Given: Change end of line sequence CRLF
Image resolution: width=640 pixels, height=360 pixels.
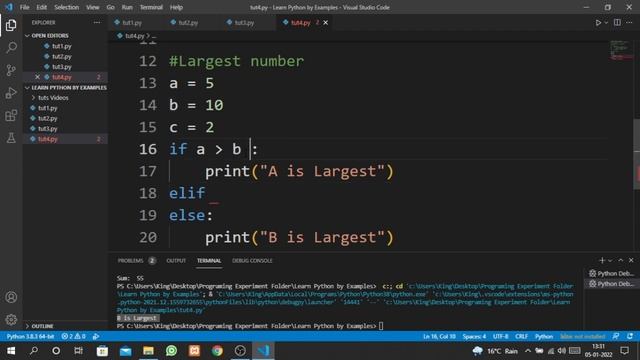Looking at the screenshot, I should point(521,336).
